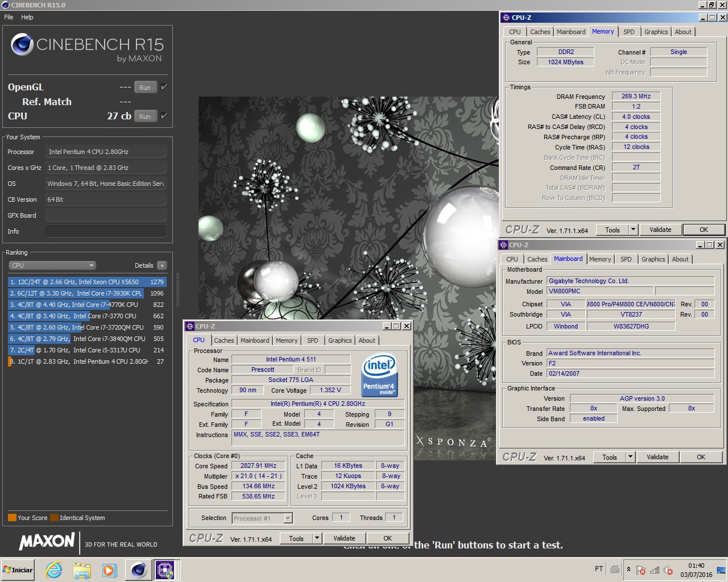Open Windows Media Player taskbar icon
This screenshot has width=728, height=582.
point(110,569)
